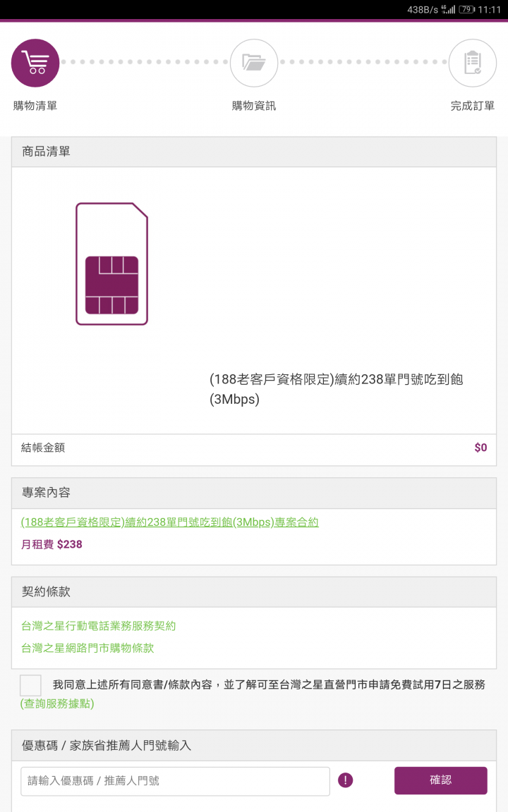Select the 購物資訊 step label
The width and height of the screenshot is (508, 812).
click(x=254, y=106)
